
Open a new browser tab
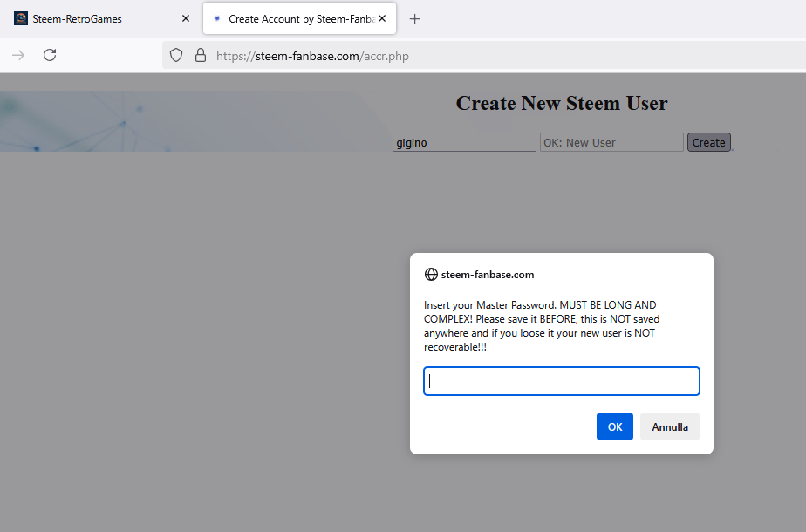[x=415, y=19]
